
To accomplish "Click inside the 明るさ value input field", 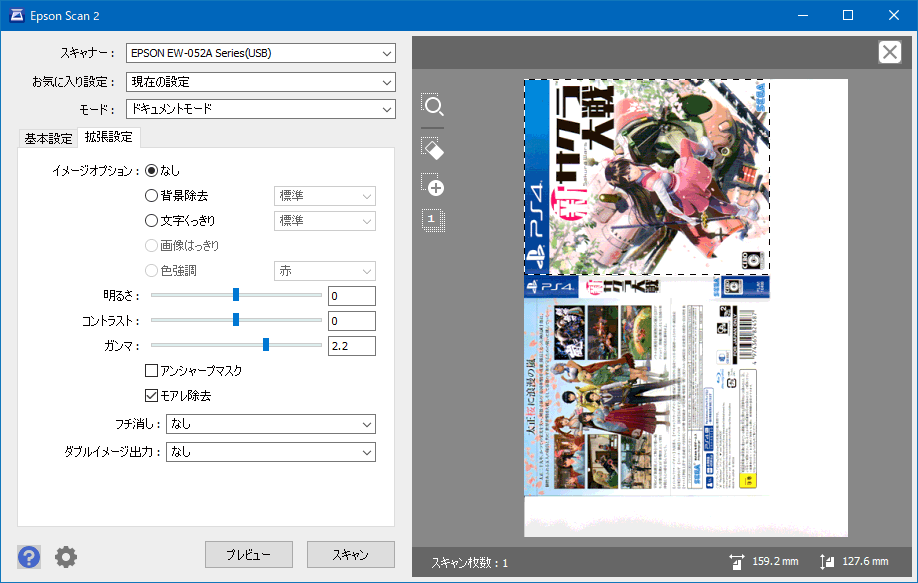I will pyautogui.click(x=351, y=295).
